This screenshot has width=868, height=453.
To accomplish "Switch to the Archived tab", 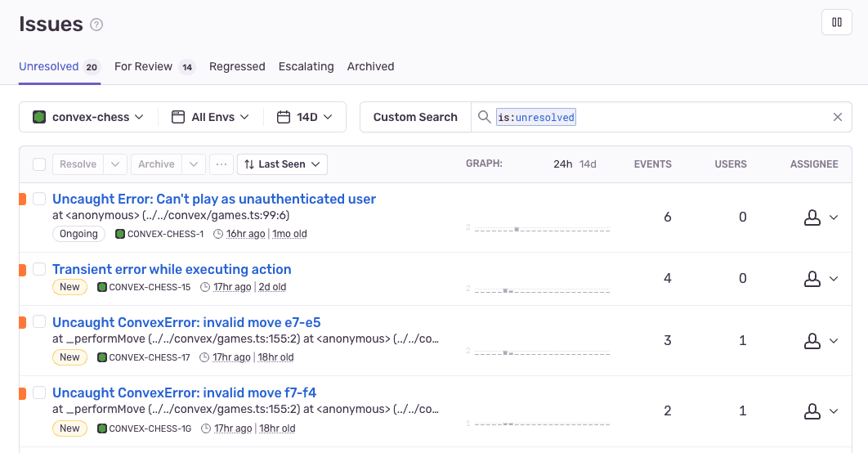I will [x=370, y=67].
